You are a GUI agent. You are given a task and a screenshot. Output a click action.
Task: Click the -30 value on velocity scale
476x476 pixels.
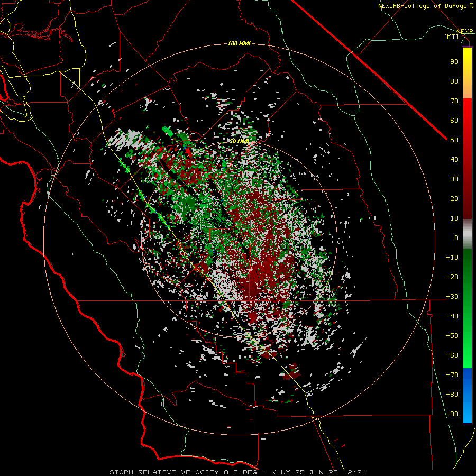click(452, 297)
